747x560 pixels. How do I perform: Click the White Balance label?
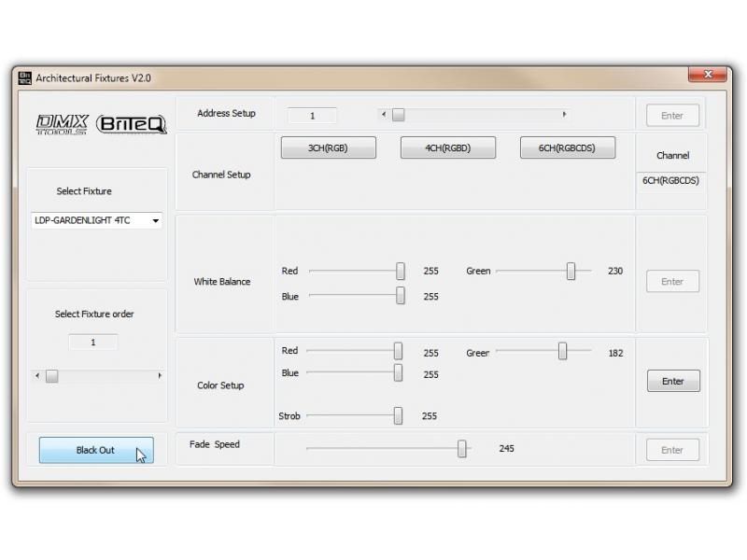click(222, 282)
